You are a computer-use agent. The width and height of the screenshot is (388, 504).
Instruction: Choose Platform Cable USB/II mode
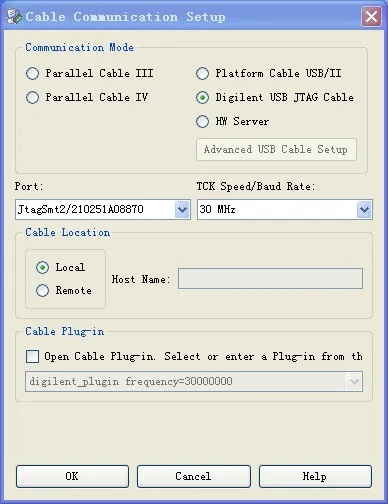pyautogui.click(x=202, y=74)
